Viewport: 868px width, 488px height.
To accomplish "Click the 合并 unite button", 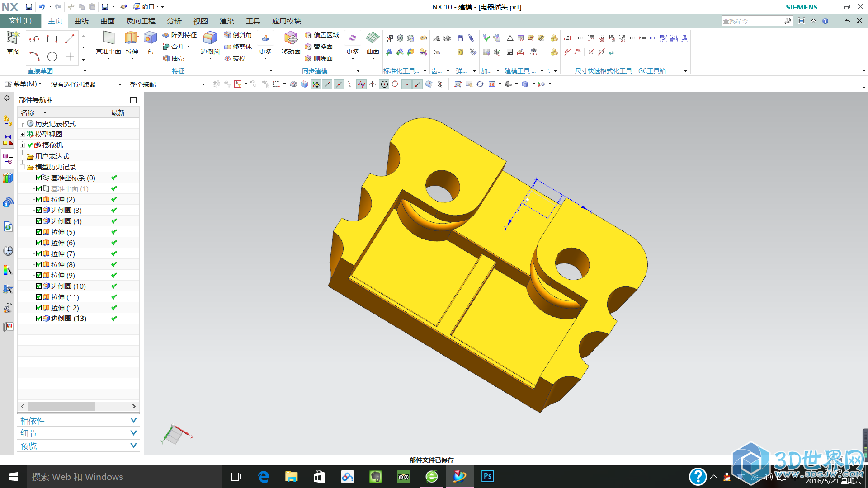I will pyautogui.click(x=177, y=47).
